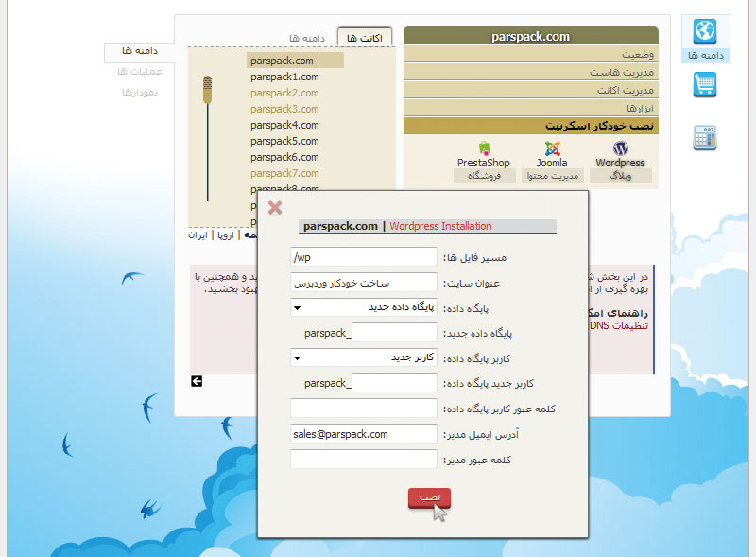Select parspack1.com in the domain list
This screenshot has width=756, height=557.
[284, 77]
